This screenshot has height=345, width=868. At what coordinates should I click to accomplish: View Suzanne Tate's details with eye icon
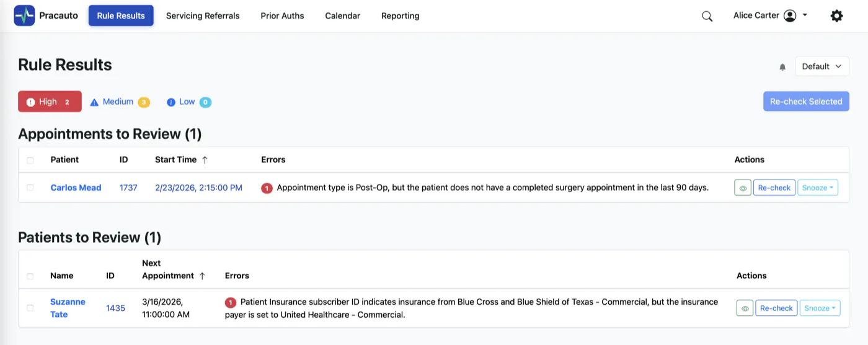tap(745, 308)
